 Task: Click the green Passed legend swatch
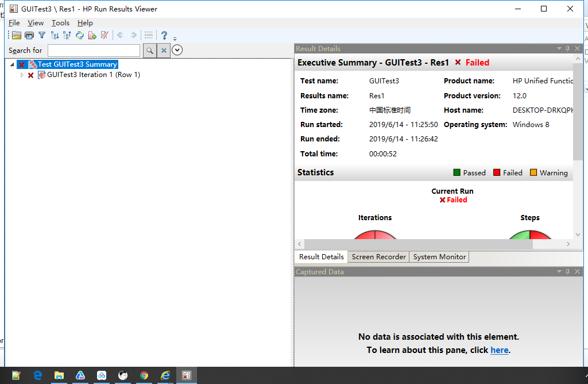[457, 172]
